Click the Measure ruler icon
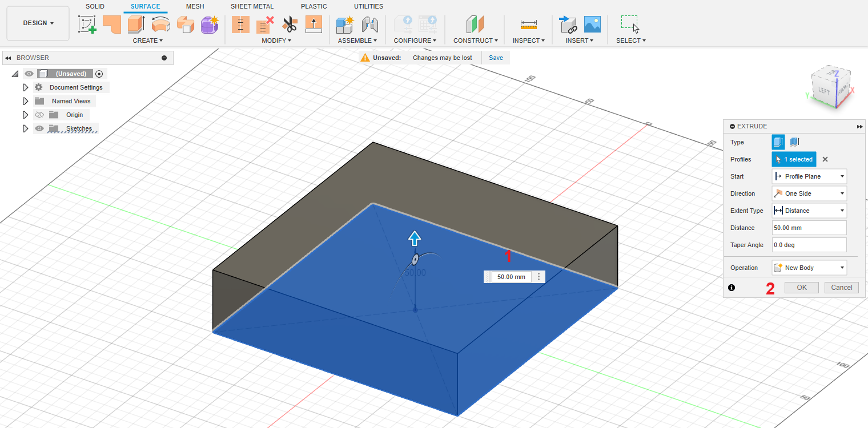Screen dimensions: 868x428 pos(528,24)
